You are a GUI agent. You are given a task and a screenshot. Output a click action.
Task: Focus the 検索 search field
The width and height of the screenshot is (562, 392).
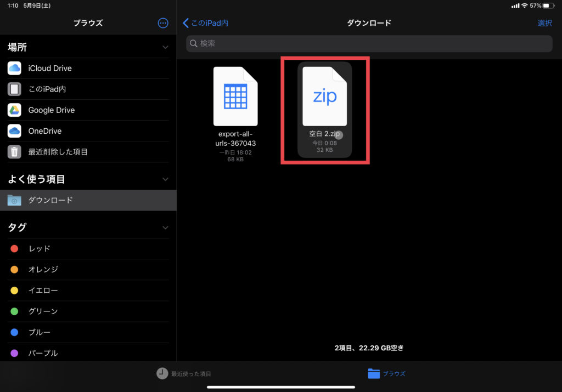click(369, 43)
